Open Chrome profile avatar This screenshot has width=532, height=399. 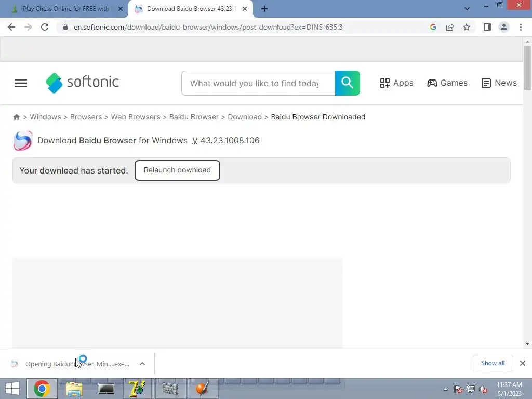click(504, 27)
